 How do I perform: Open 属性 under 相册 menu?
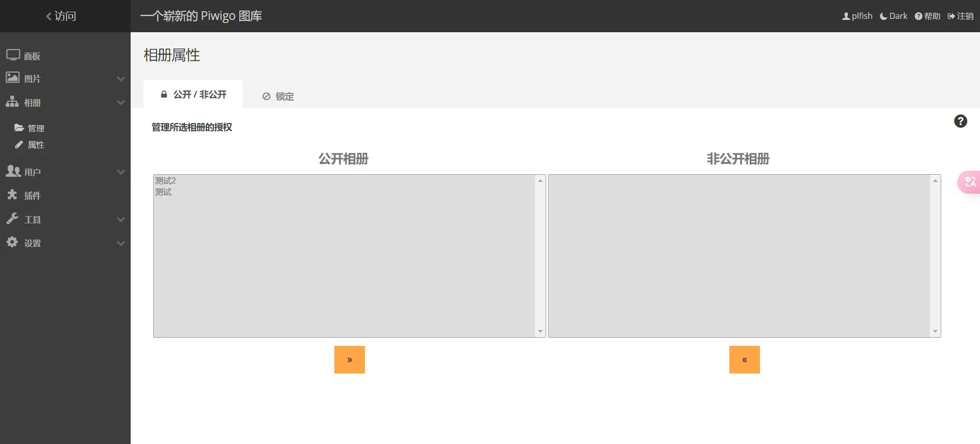tap(36, 145)
